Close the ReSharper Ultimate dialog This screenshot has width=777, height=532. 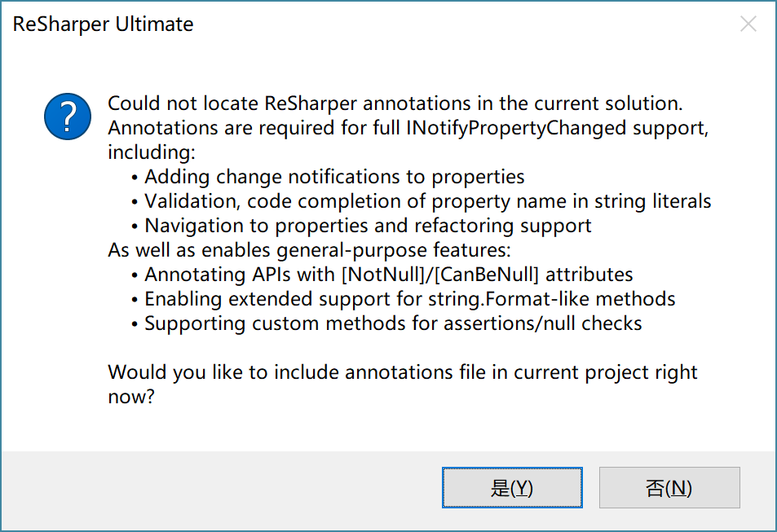(x=748, y=24)
